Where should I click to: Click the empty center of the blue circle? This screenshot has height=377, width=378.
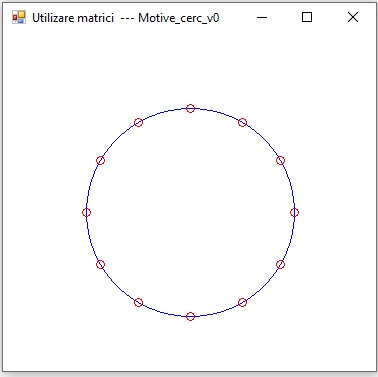tap(190, 212)
